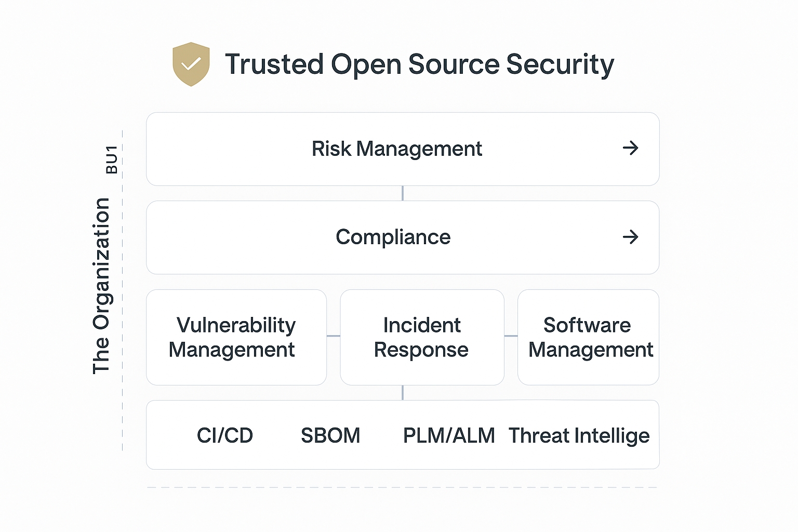Click connector between Risk Management and Compliance
Viewport: 798px width, 532px height.
403,193
